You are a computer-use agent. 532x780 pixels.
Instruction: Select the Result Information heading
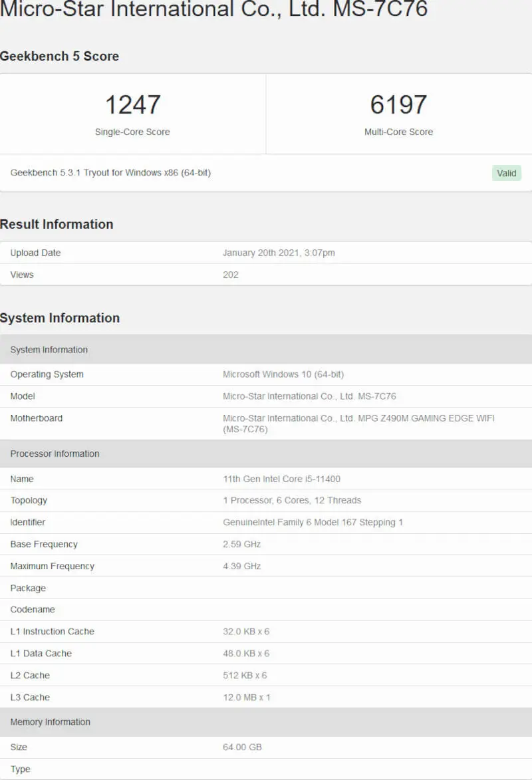pos(57,224)
